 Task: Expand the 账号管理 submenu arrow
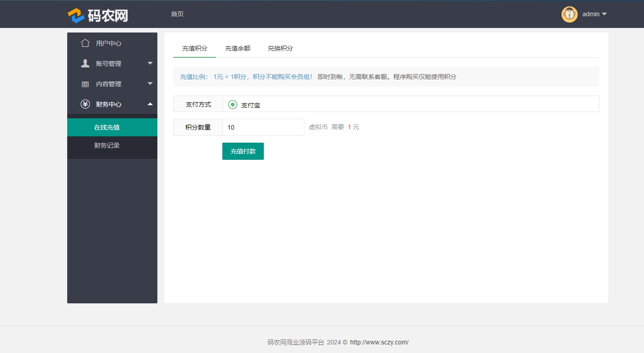150,63
